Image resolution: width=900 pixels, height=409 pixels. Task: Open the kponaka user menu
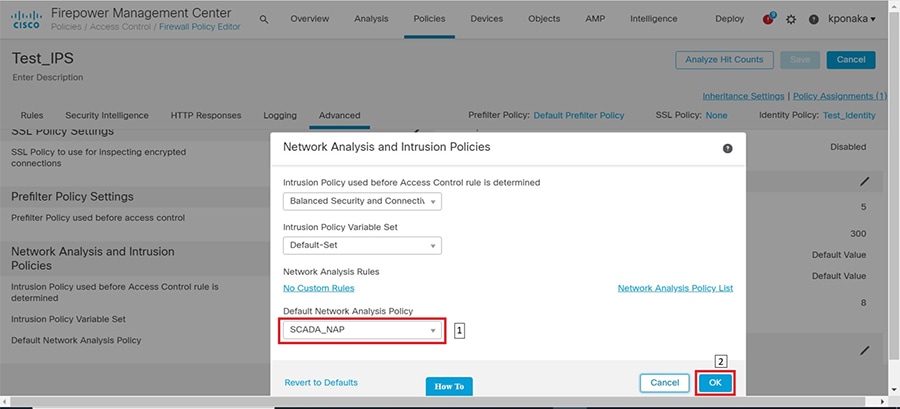click(852, 19)
